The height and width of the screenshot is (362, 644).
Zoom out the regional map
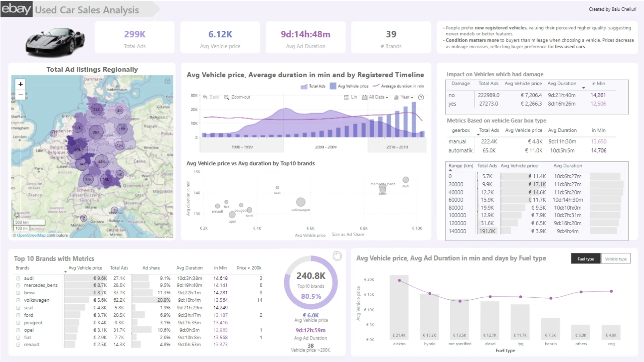coord(20,95)
